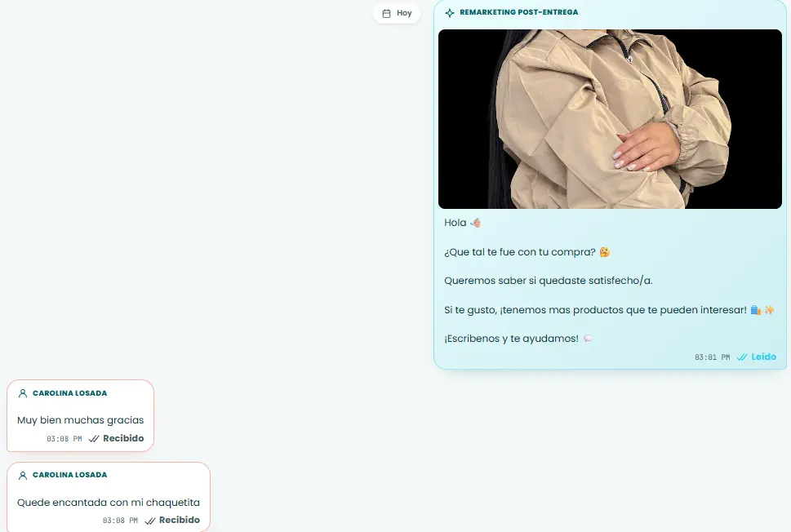Click the thinking face emoji after compra
The height and width of the screenshot is (532, 791).
click(x=604, y=251)
